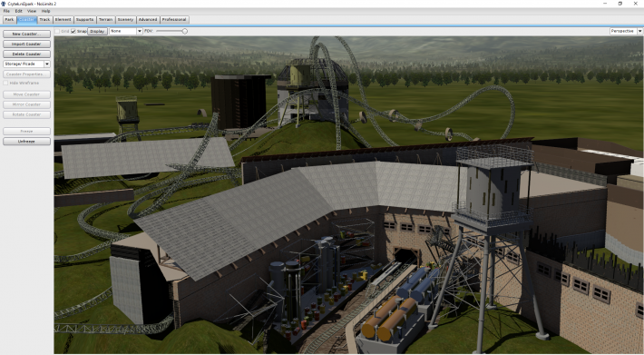644x355 pixels.
Task: Click Mirror Coaster
Action: tap(26, 104)
